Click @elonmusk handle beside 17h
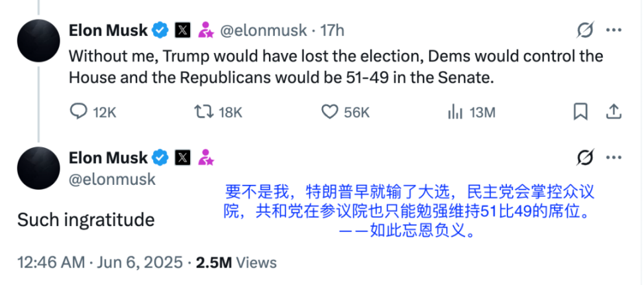 click(264, 30)
